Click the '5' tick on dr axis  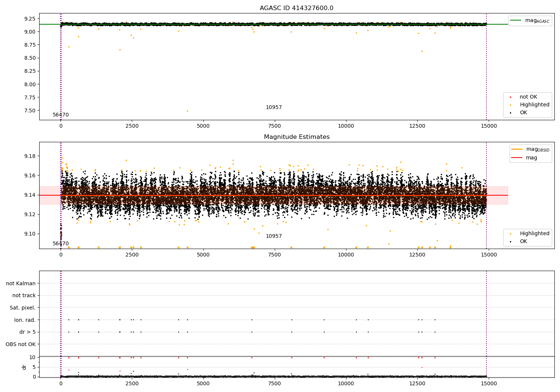pyautogui.click(x=34, y=367)
